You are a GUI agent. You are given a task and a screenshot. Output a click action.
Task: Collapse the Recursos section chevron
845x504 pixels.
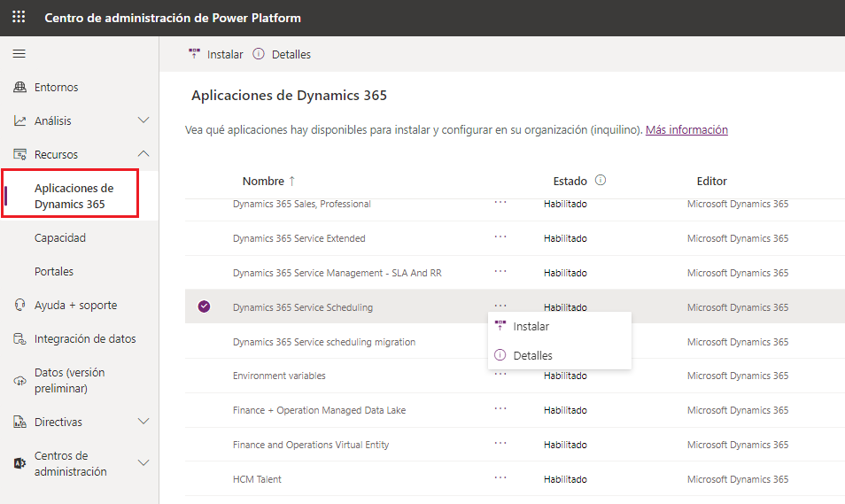tap(143, 154)
